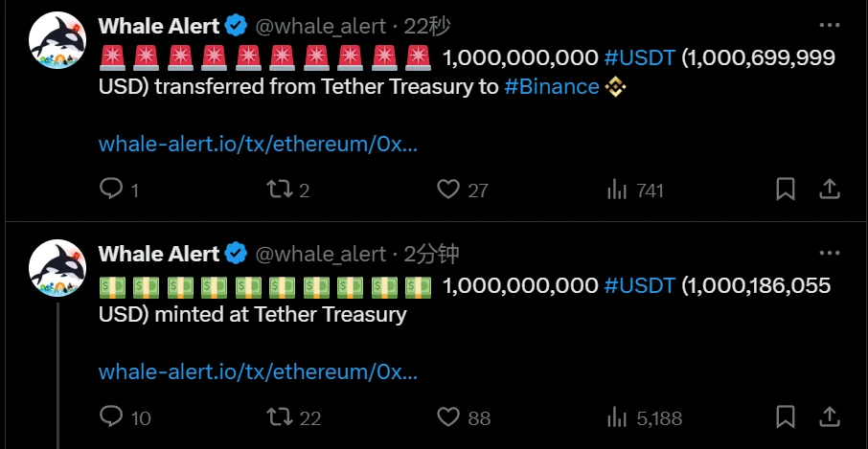Open more options on the first tweet
The height and width of the screenshot is (449, 868).
pos(829,26)
